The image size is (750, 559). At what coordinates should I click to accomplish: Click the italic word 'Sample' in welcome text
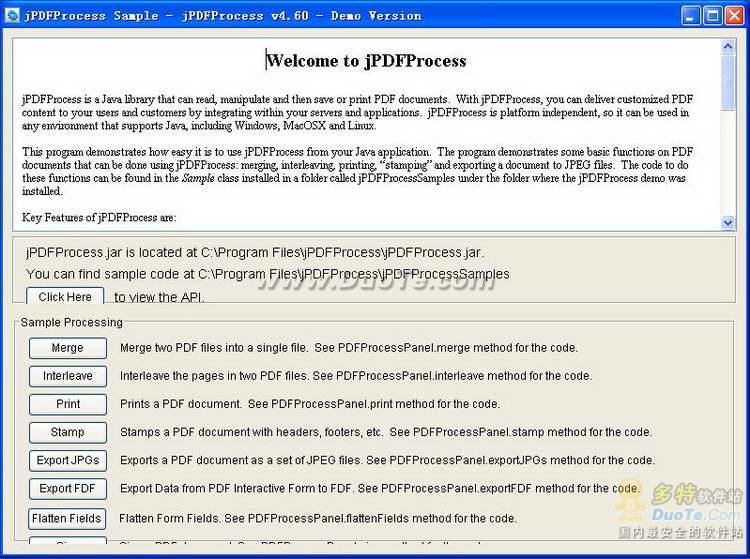[x=198, y=178]
